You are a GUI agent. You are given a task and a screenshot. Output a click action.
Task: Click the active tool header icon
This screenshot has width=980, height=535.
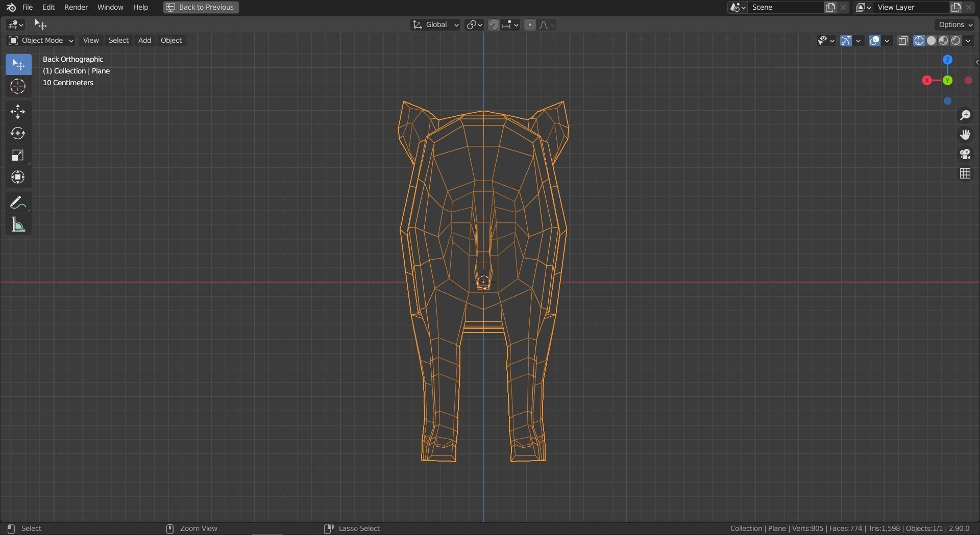[x=40, y=24]
